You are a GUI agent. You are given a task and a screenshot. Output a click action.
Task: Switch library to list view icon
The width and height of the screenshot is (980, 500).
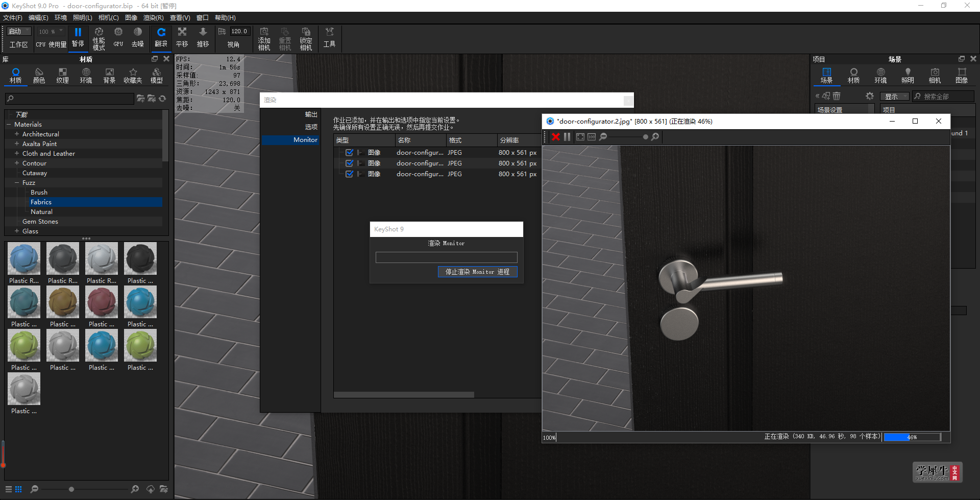tap(9, 489)
